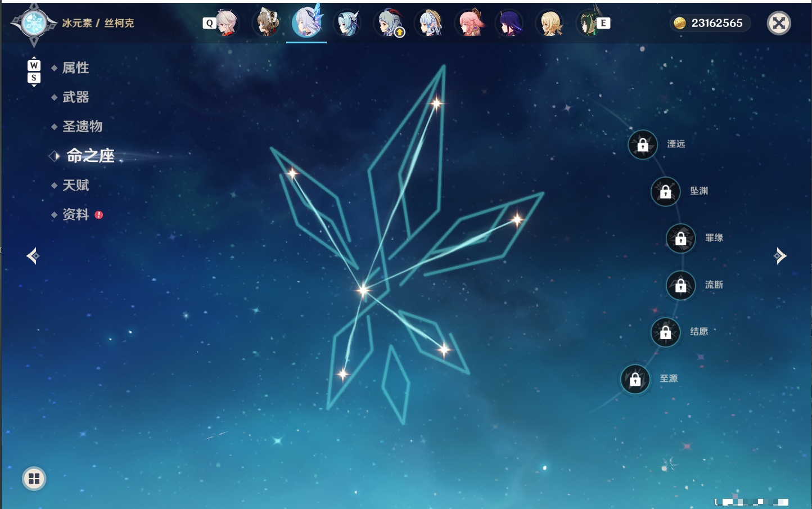Switch to the 圣遗物 artifacts section

[82, 127]
